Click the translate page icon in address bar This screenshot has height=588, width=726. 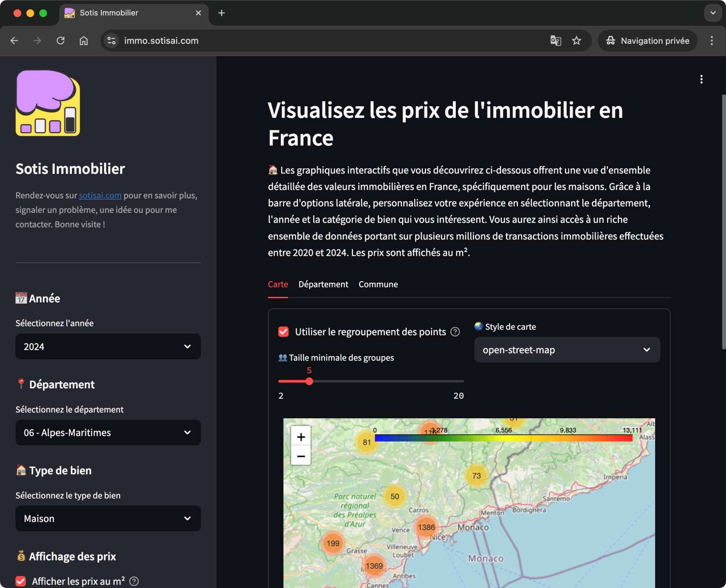coord(556,40)
